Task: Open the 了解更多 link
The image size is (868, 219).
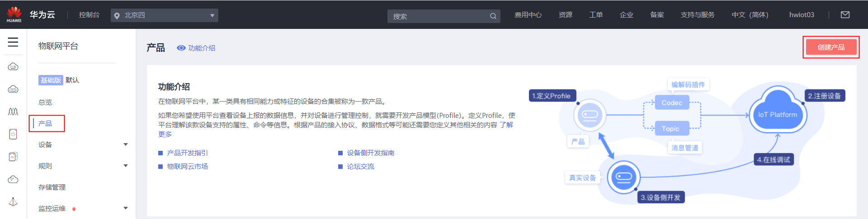Action: 506,125
